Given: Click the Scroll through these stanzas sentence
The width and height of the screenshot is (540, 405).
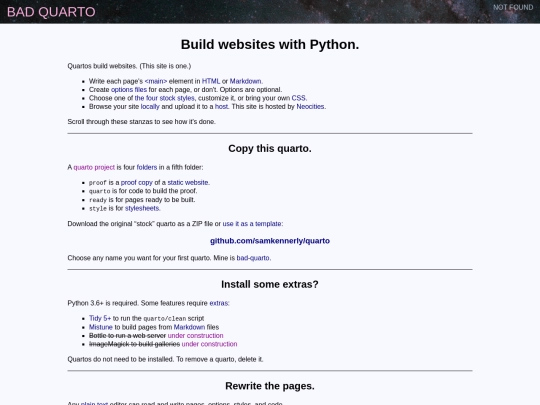Looking at the screenshot, I should 142,122.
